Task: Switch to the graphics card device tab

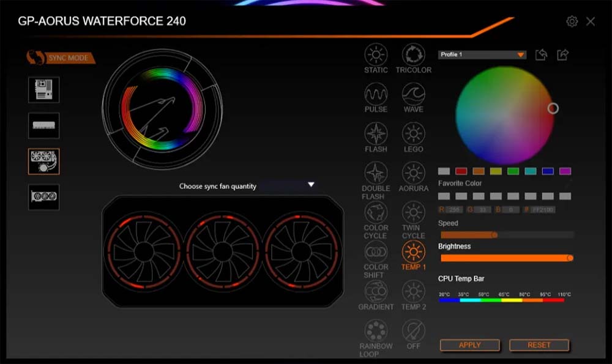Action: tap(44, 197)
